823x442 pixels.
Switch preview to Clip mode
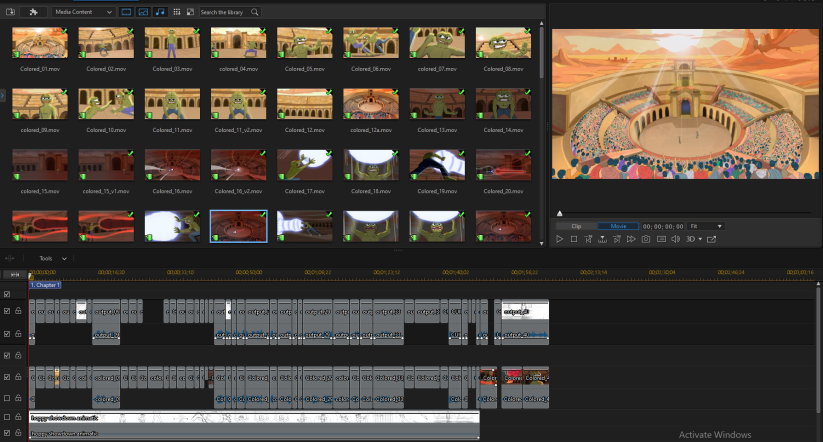[576, 226]
